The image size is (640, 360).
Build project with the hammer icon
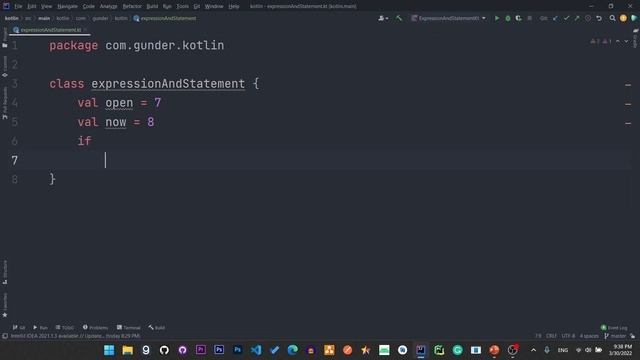coord(399,18)
